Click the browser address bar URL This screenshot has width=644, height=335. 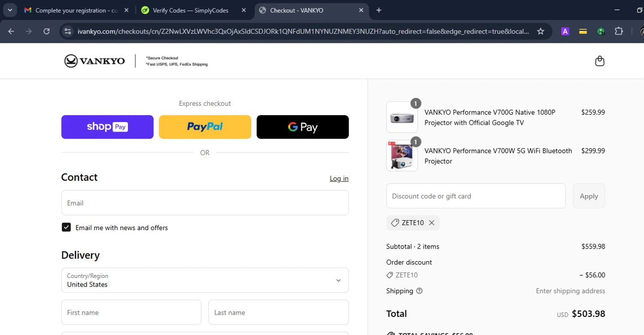point(303,31)
